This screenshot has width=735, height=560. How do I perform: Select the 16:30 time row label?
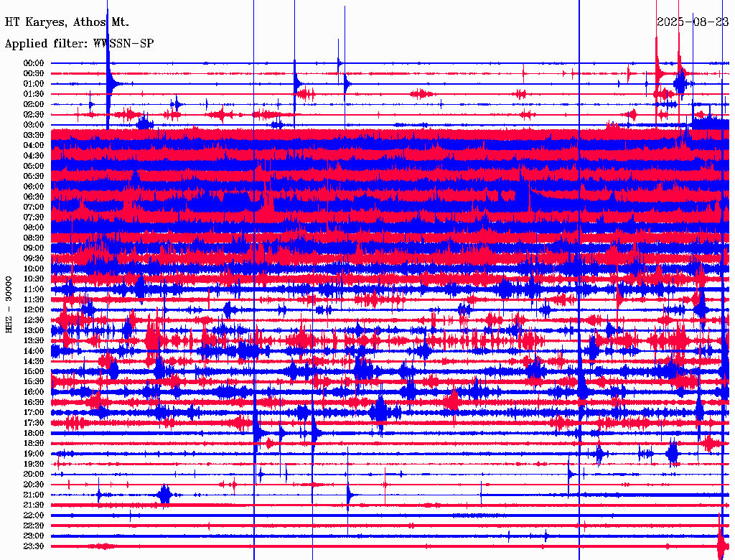(x=34, y=403)
